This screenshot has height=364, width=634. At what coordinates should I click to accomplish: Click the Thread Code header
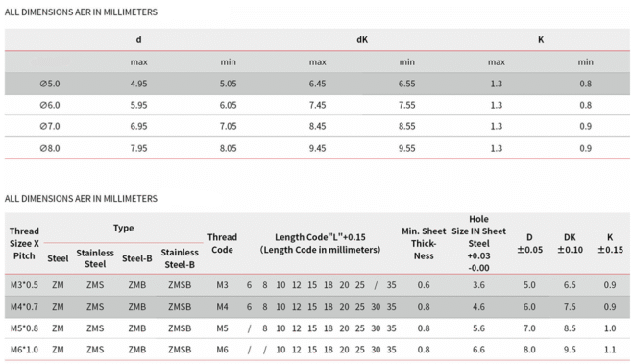[x=222, y=244]
